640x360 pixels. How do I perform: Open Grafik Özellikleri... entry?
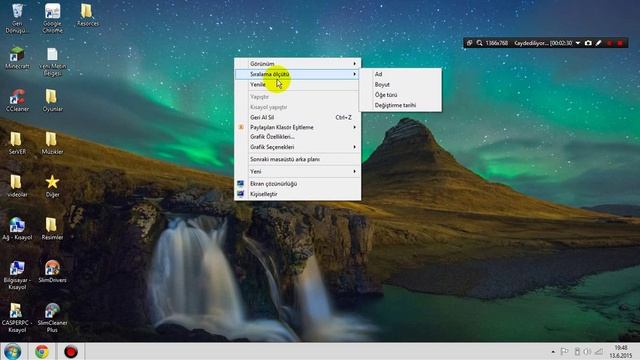pos(298,137)
